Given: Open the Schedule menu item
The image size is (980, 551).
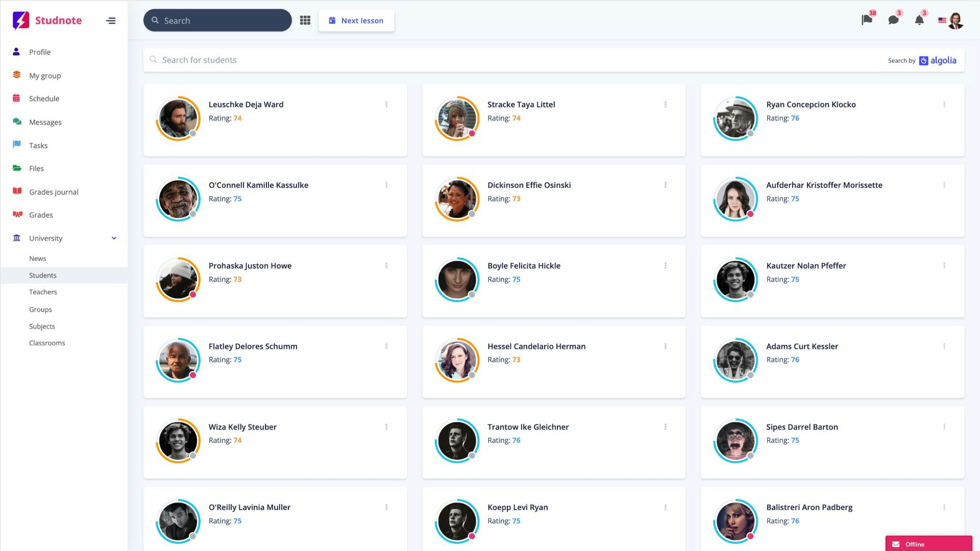Looking at the screenshot, I should (44, 98).
